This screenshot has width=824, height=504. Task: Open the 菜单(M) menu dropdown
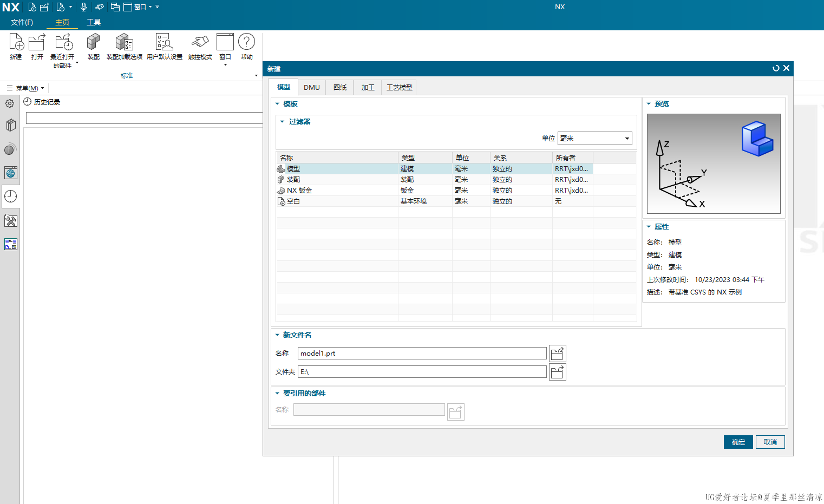pyautogui.click(x=27, y=88)
